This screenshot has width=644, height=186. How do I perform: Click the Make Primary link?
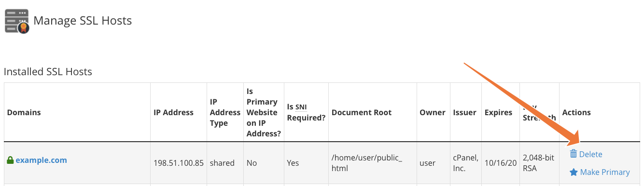[605, 172]
